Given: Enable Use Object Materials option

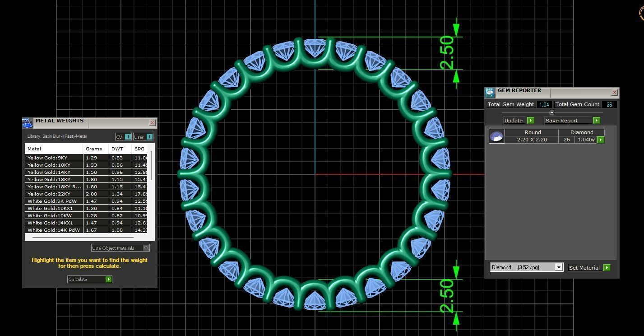Looking at the screenshot, I should point(120,248).
